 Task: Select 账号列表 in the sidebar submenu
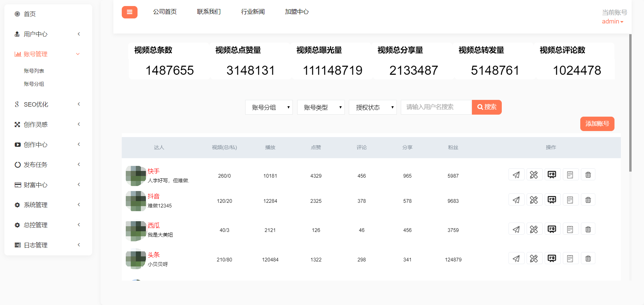34,71
